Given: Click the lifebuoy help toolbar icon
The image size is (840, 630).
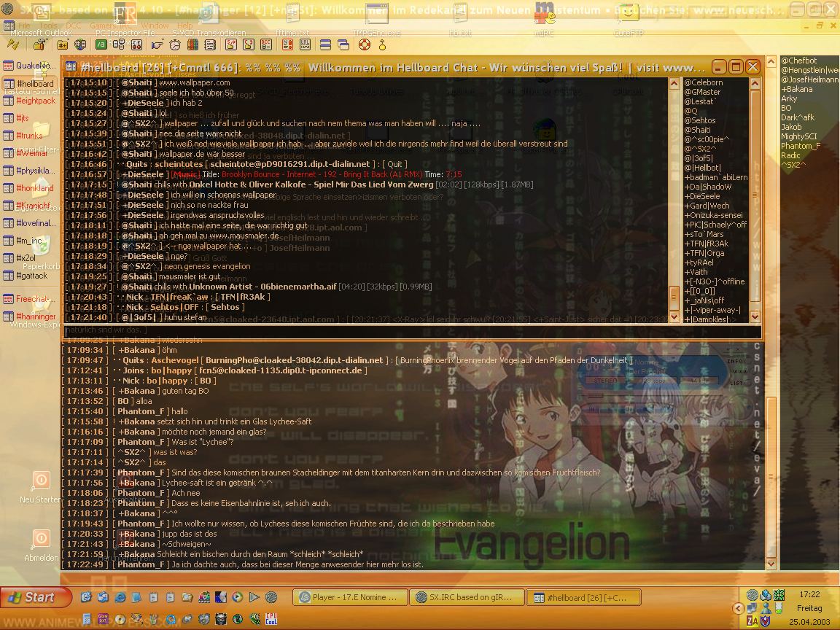Looking at the screenshot, I should coord(363,45).
